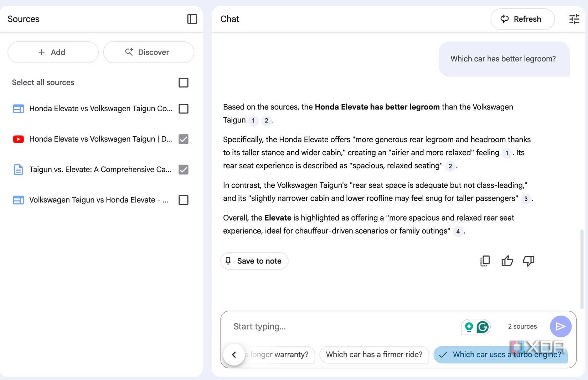Expand citation 4 after family outings
The image size is (588, 380).
click(x=458, y=231)
